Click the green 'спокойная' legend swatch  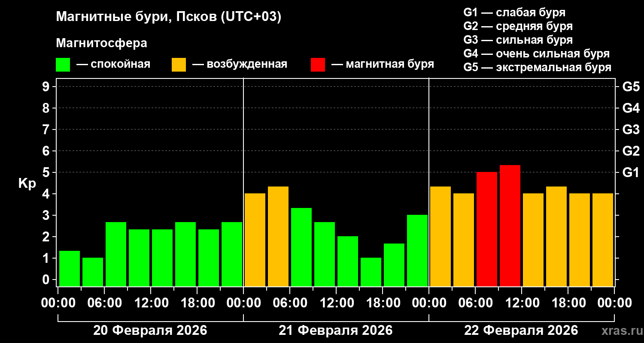[63, 65]
